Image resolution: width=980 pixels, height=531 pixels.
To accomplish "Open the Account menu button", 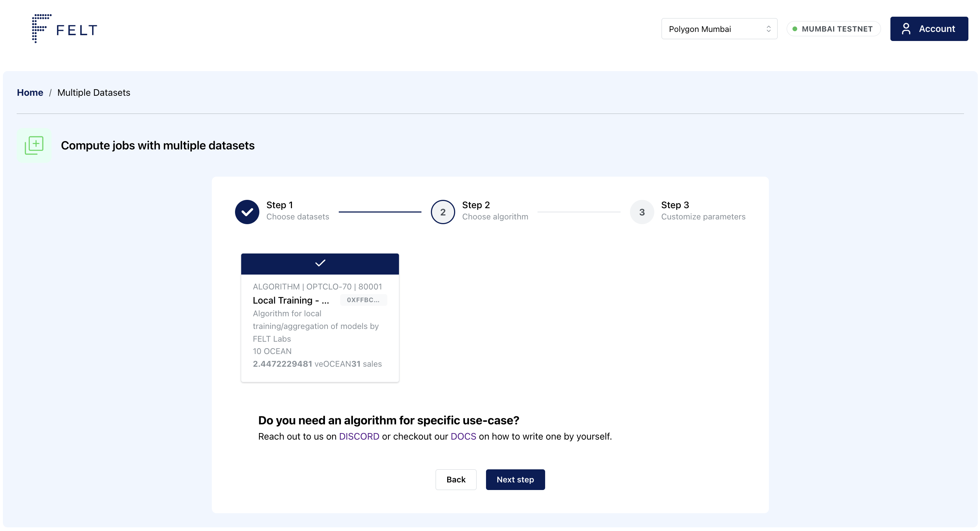I will coord(928,29).
